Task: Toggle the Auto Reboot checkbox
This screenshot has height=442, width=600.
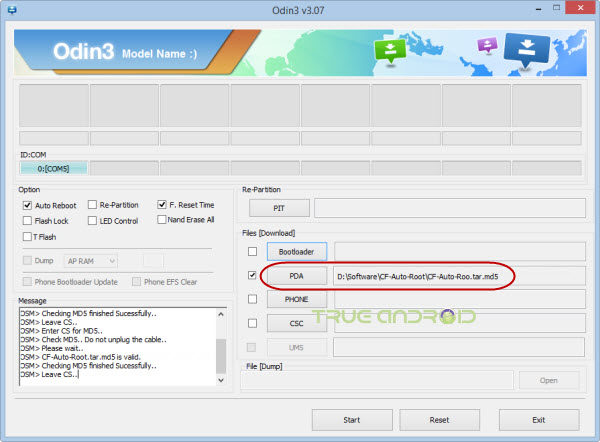Action: (27, 206)
